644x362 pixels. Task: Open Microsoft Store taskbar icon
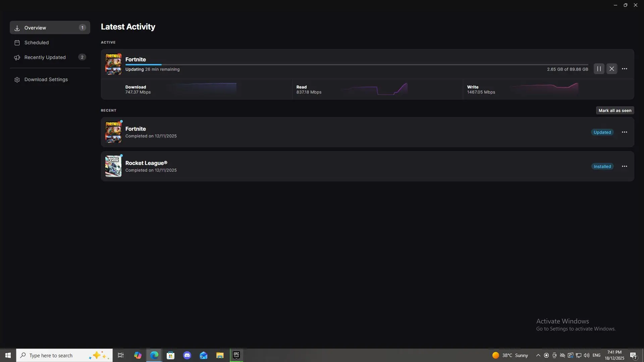170,355
